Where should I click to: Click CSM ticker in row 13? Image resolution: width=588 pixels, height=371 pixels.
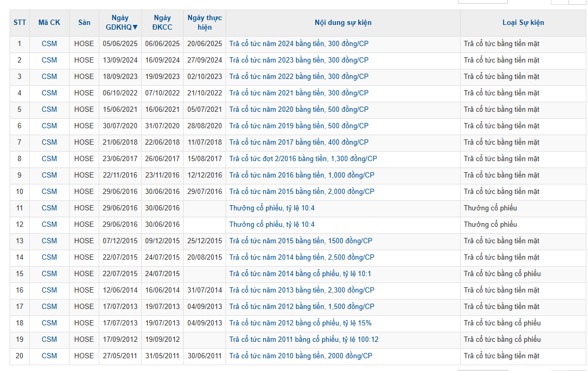pos(49,241)
